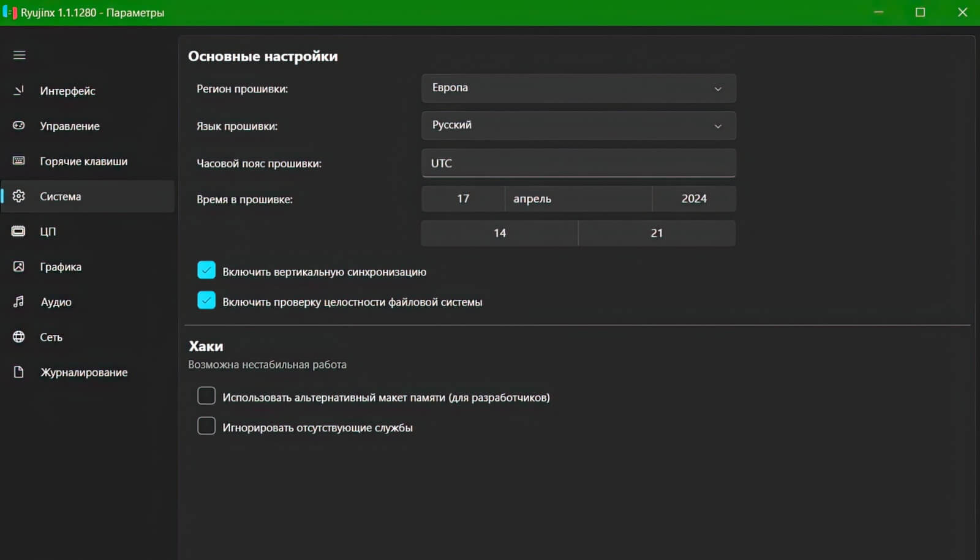The image size is (980, 560).
Task: Close the Ryujinx Параметры window
Action: (962, 12)
